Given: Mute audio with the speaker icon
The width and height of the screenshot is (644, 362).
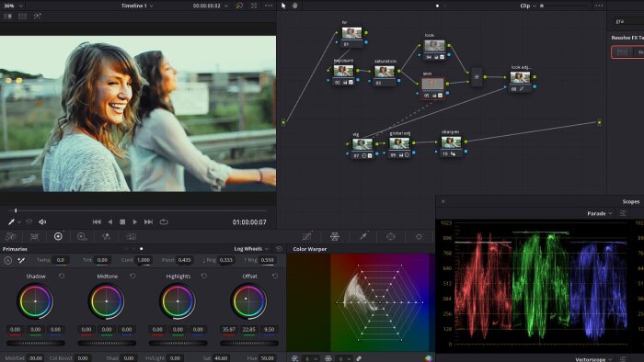Looking at the screenshot, I should 42,221.
